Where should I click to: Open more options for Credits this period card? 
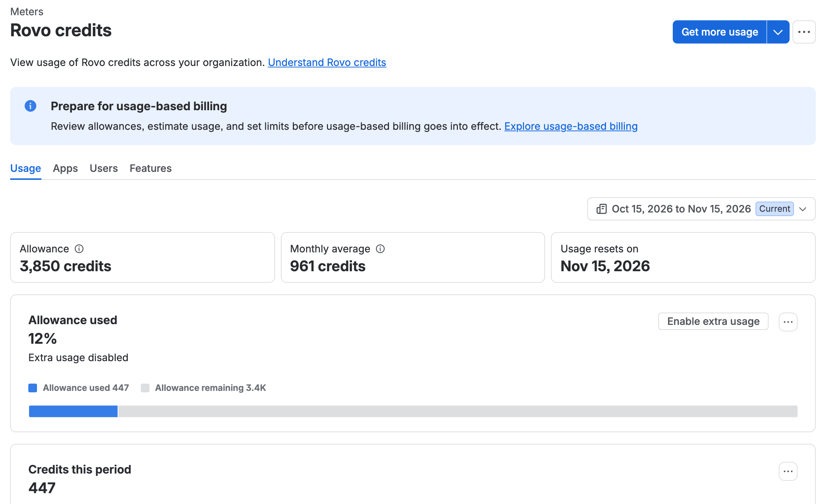click(x=788, y=471)
